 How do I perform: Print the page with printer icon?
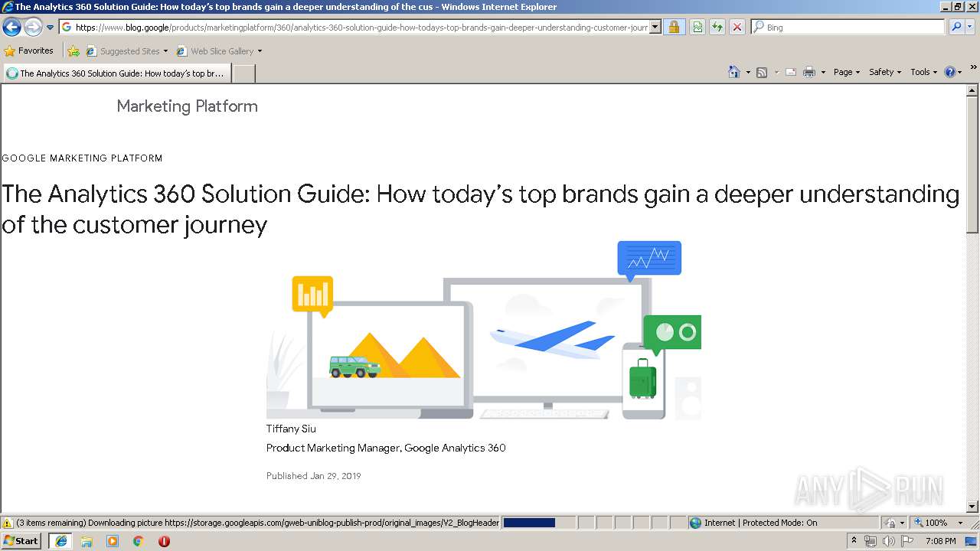(809, 72)
